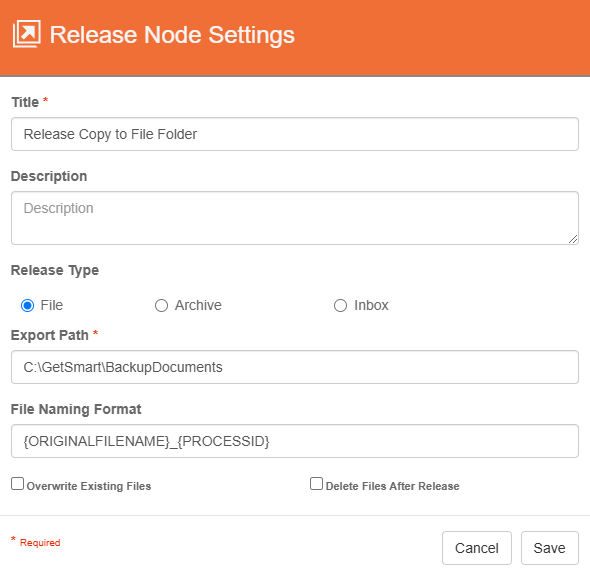Click the Release Node icon in header

point(26,34)
